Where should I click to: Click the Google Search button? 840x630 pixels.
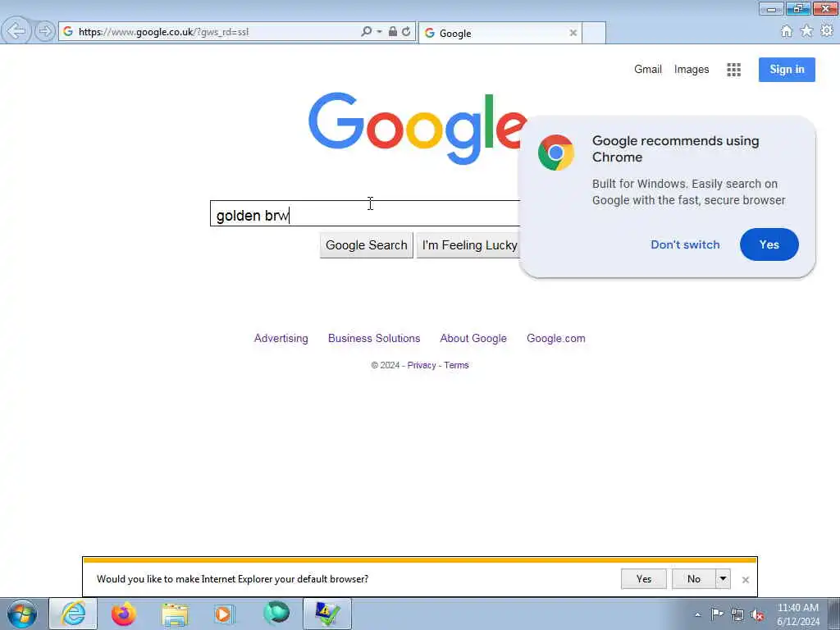[x=367, y=245]
